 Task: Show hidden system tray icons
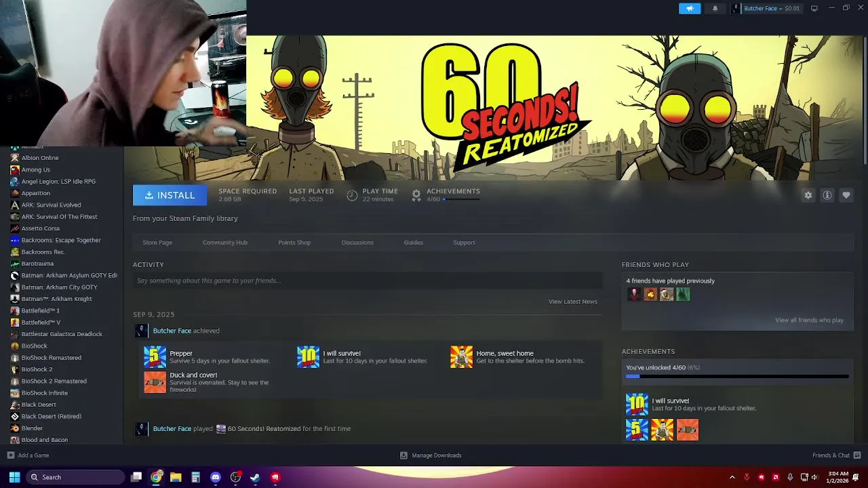[732, 477]
